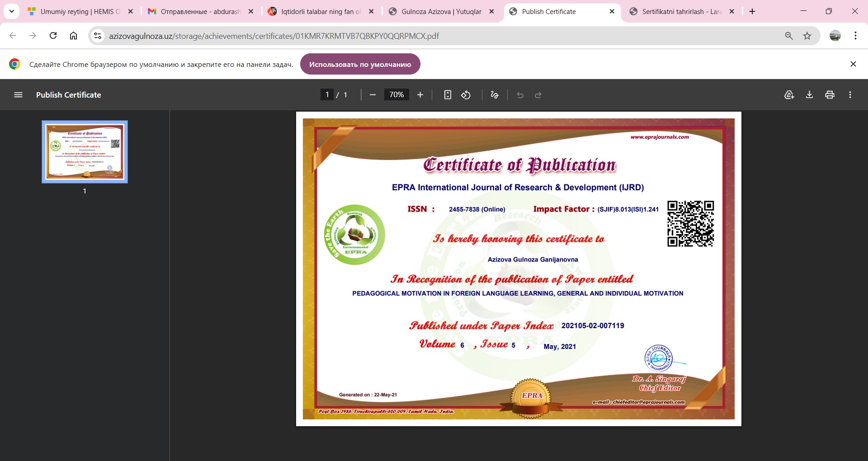Open a new browser tab
Viewport: 868px width, 461px height.
752,11
